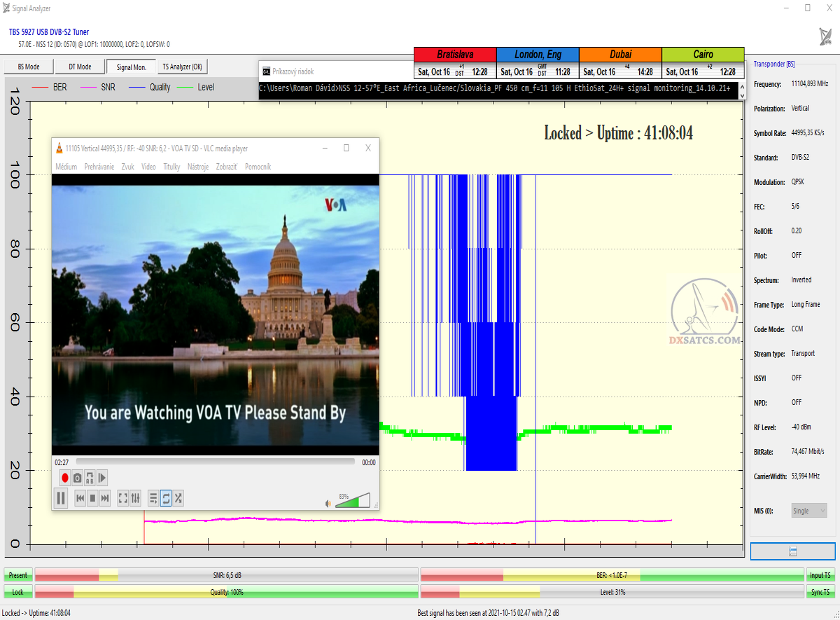
Task: Pause the VOA TV playback
Action: [61, 498]
